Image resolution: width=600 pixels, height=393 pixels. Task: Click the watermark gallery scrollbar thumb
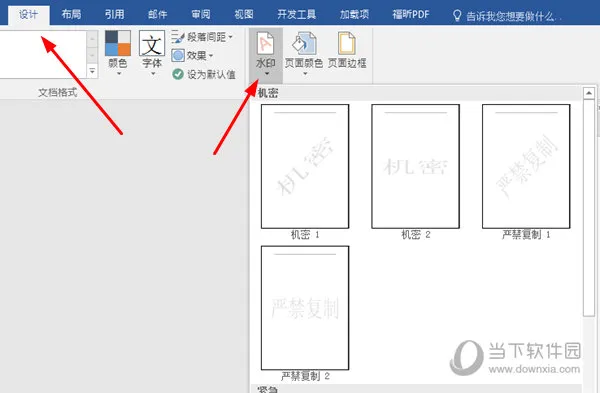(x=589, y=208)
